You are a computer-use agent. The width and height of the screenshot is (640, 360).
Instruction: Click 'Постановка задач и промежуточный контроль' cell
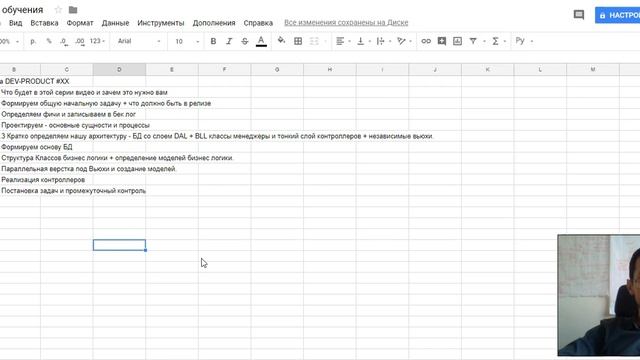point(73,191)
